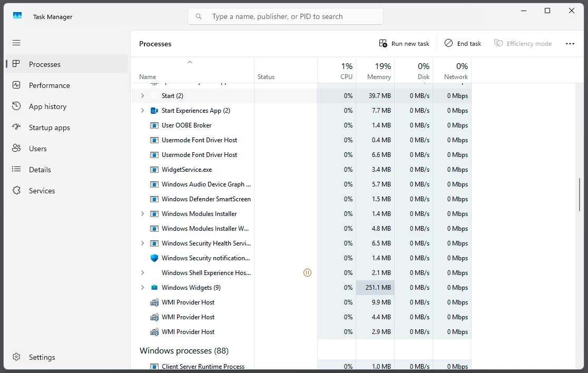This screenshot has width=588, height=373.
Task: Click the Start Experiences App icon
Action: [x=154, y=111]
